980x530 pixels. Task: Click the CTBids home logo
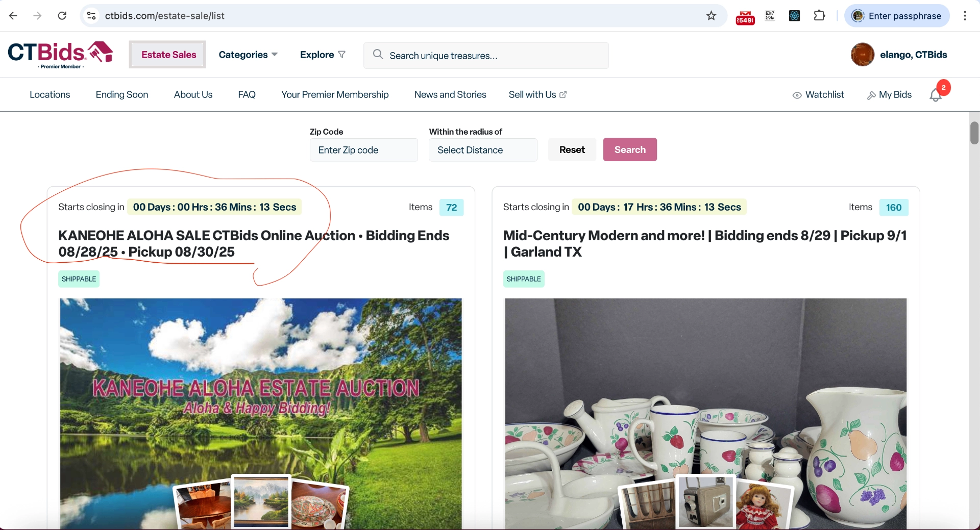coord(60,54)
